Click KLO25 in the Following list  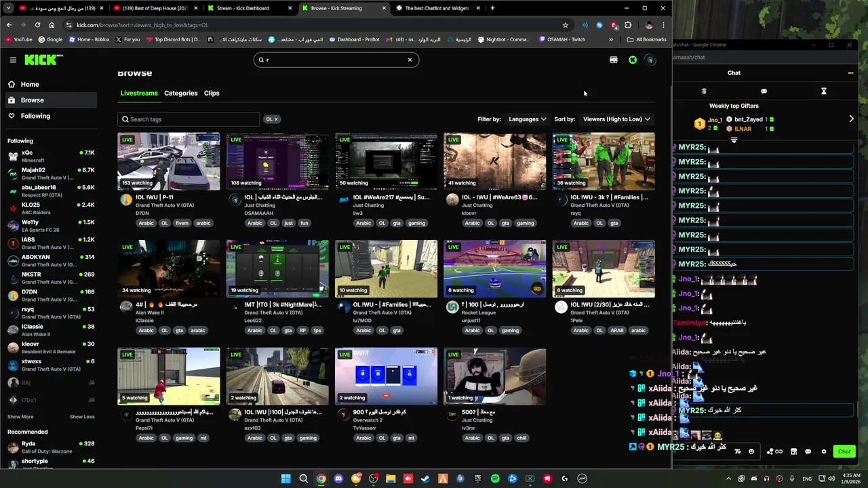pos(52,208)
